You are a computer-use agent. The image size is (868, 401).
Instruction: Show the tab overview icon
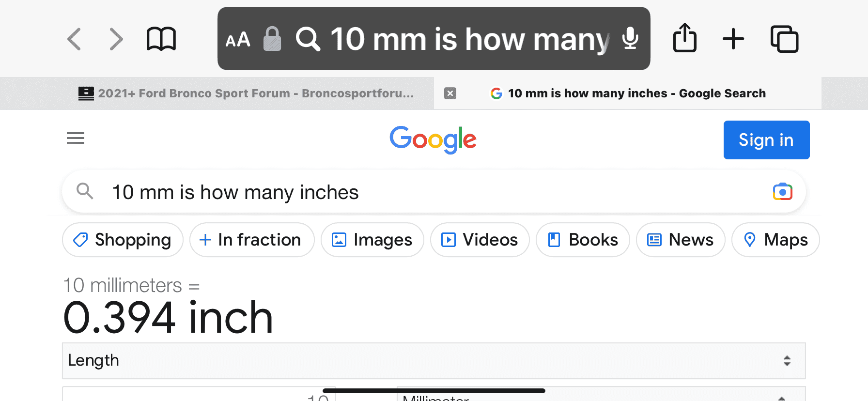(x=784, y=39)
